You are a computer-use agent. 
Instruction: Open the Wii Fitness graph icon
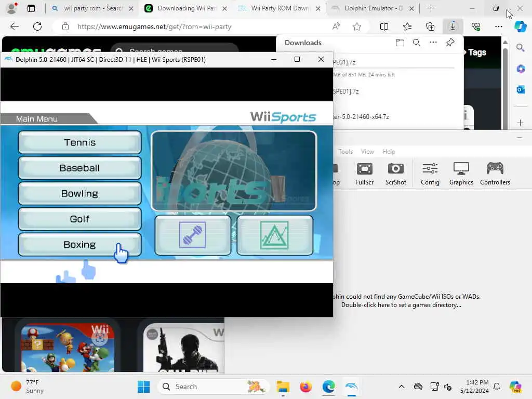coord(275,235)
